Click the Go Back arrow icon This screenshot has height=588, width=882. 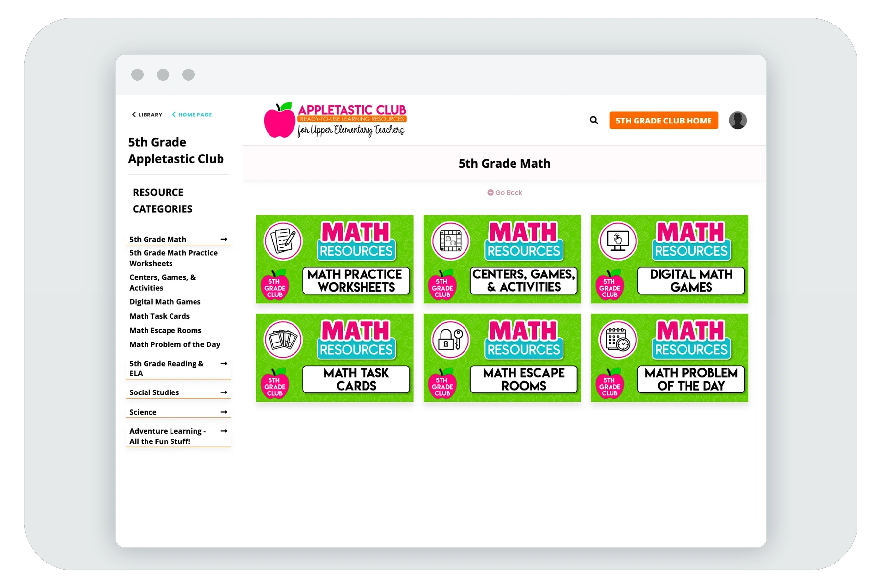[x=490, y=193]
